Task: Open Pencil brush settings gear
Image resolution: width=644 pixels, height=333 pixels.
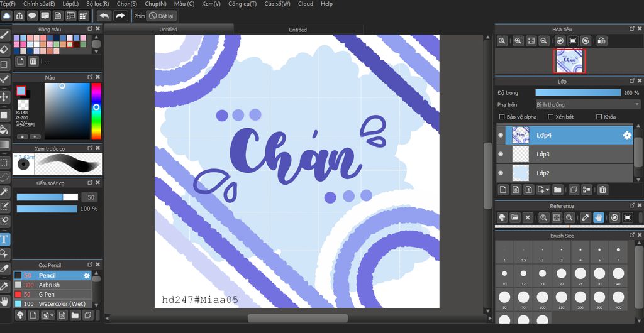Action: [87, 276]
